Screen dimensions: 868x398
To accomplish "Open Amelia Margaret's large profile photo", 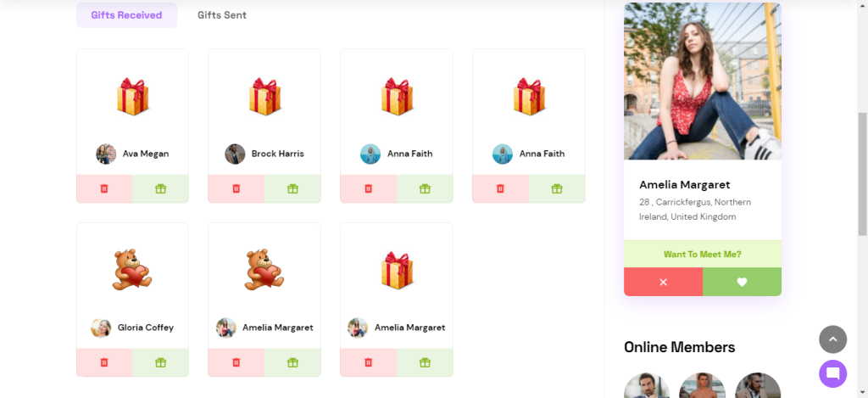I will click(x=703, y=81).
